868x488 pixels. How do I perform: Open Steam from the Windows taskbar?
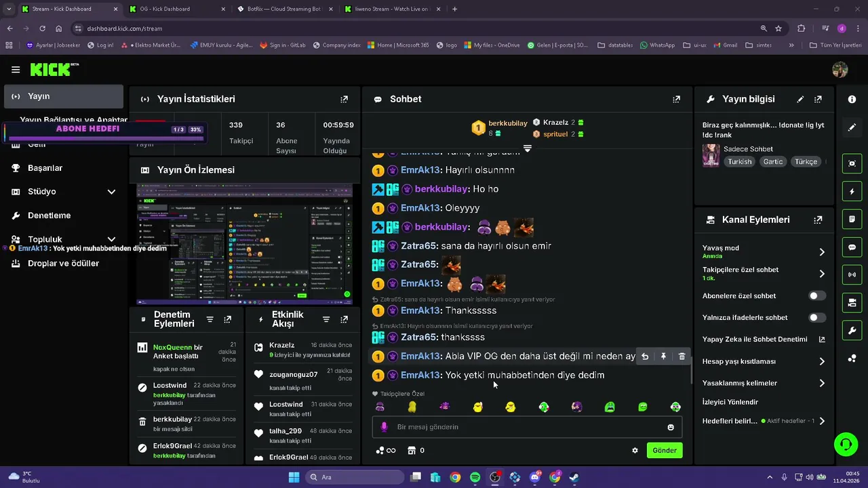coord(574,477)
